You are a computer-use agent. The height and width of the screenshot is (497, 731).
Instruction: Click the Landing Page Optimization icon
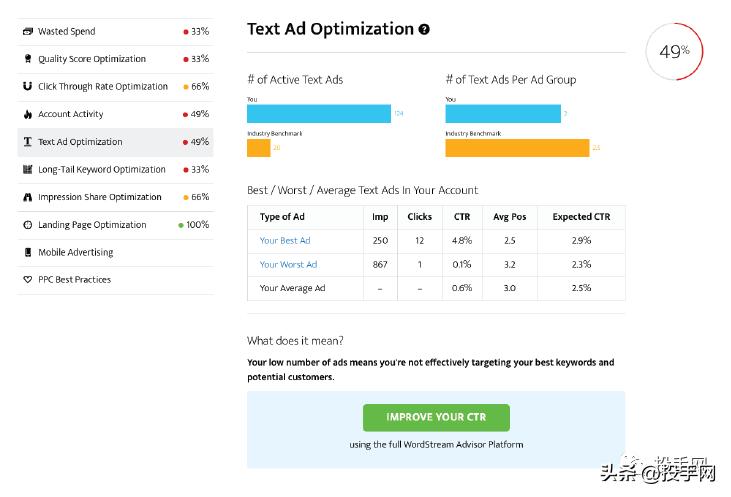[x=28, y=225]
